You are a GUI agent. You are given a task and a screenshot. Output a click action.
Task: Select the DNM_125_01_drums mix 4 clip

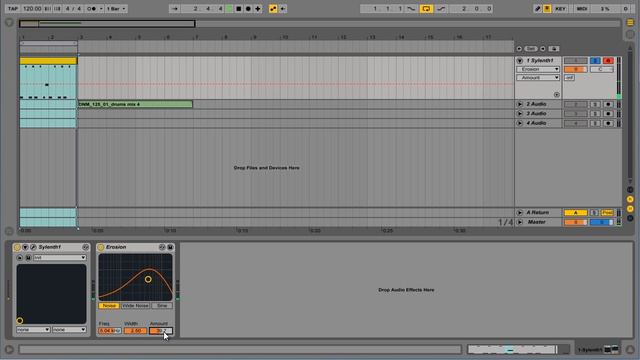click(x=135, y=104)
